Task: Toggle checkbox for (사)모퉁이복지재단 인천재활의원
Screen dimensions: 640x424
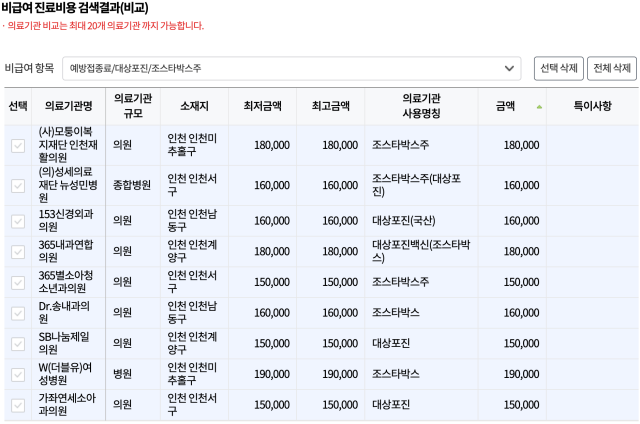Action: [18, 146]
